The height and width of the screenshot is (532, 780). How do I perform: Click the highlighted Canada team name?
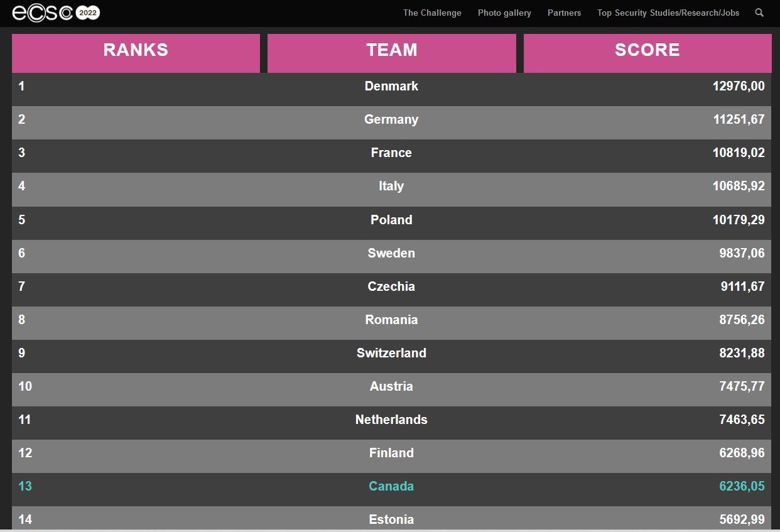[391, 486]
